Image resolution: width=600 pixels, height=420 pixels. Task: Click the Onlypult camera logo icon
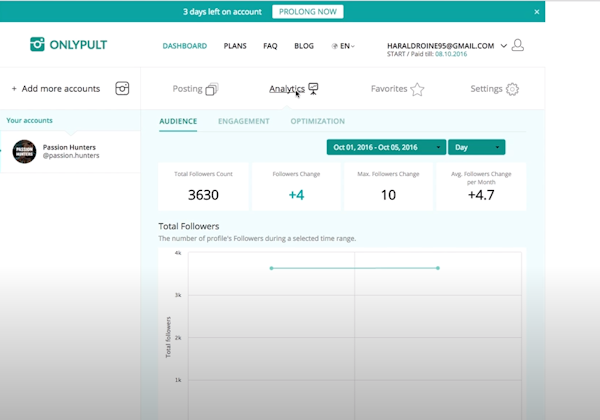(x=37, y=44)
